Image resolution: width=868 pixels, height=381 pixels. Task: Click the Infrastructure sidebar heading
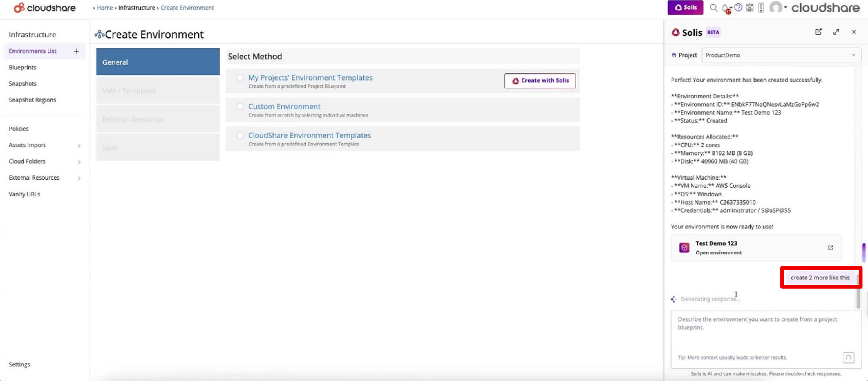pyautogui.click(x=32, y=35)
